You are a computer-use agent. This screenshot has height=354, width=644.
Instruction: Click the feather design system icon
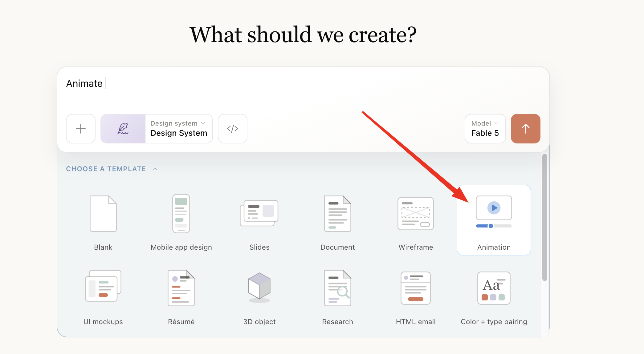tap(123, 129)
